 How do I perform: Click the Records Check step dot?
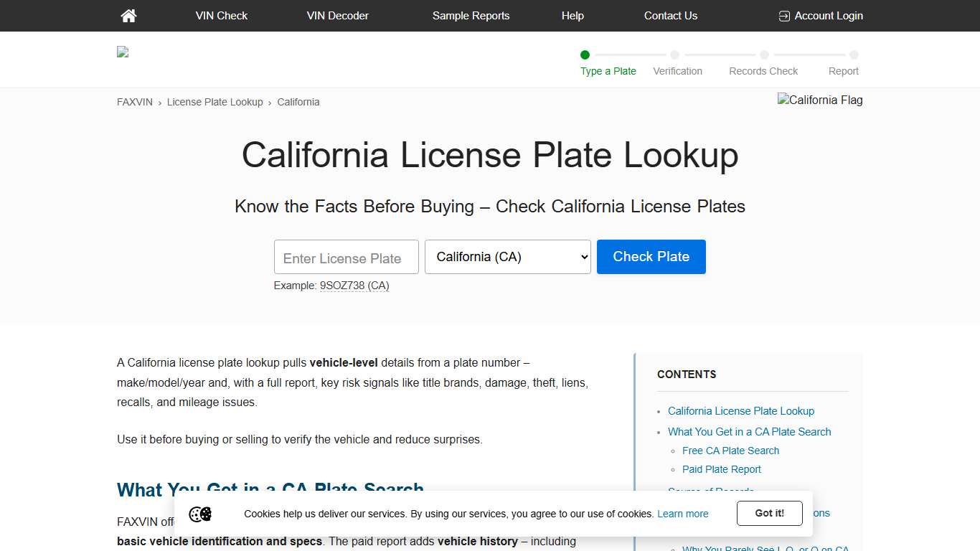(763, 55)
